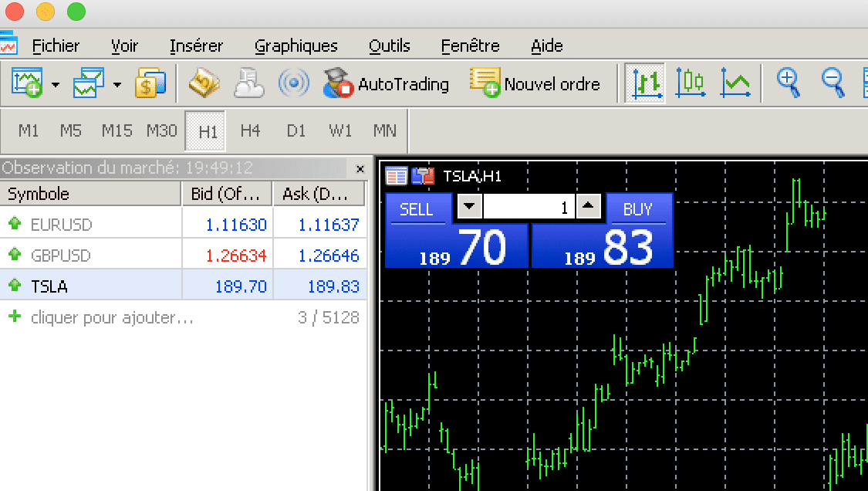This screenshot has width=868, height=491.
Task: Open the Graphiques menu
Action: 296,46
